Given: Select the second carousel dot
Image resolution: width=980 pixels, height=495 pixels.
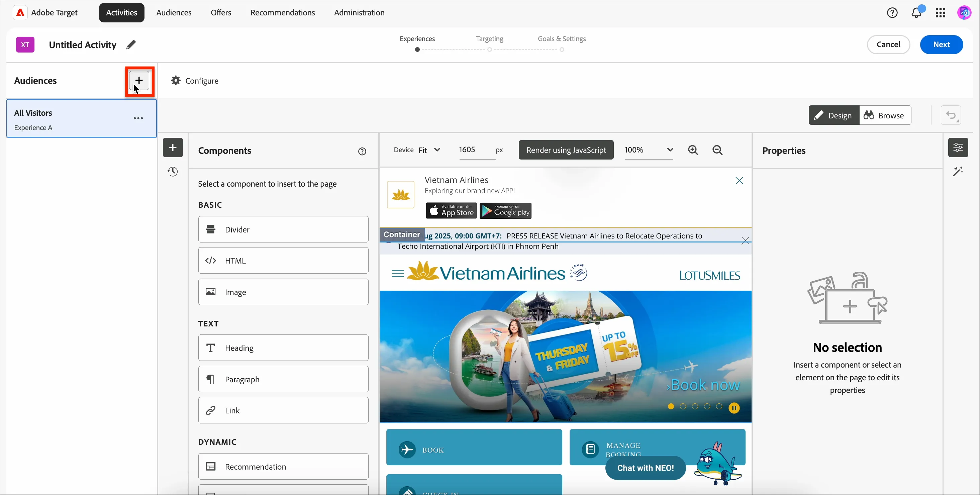Looking at the screenshot, I should point(683,407).
